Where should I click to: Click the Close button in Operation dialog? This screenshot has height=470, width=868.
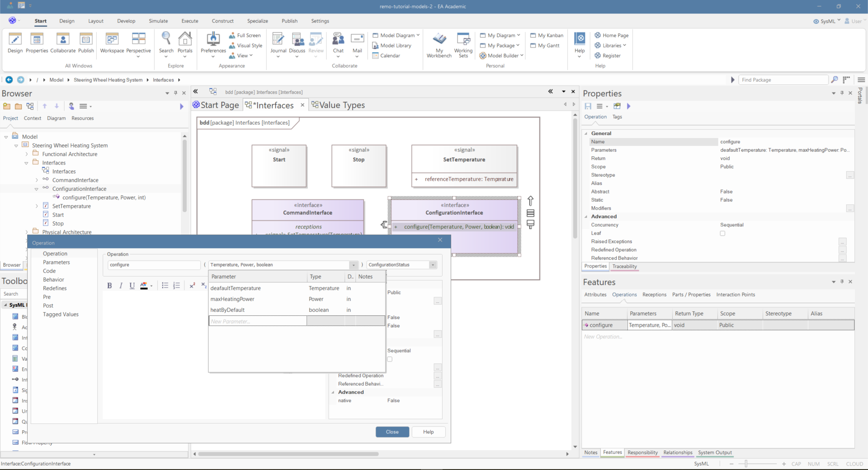[x=392, y=432]
